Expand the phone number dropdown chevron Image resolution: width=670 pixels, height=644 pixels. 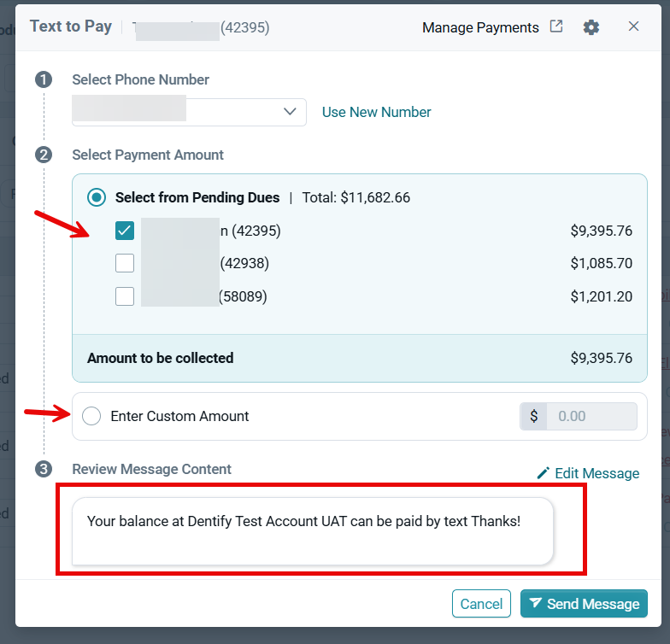(x=291, y=112)
